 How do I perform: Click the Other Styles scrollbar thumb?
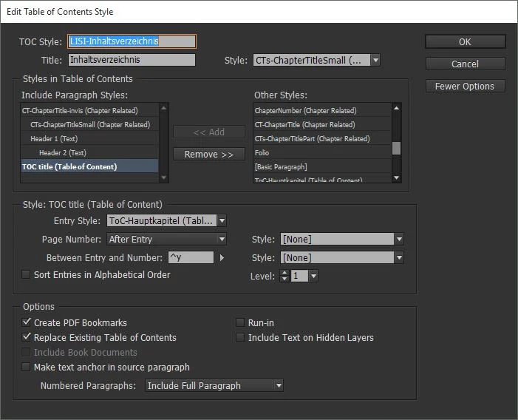[396, 149]
